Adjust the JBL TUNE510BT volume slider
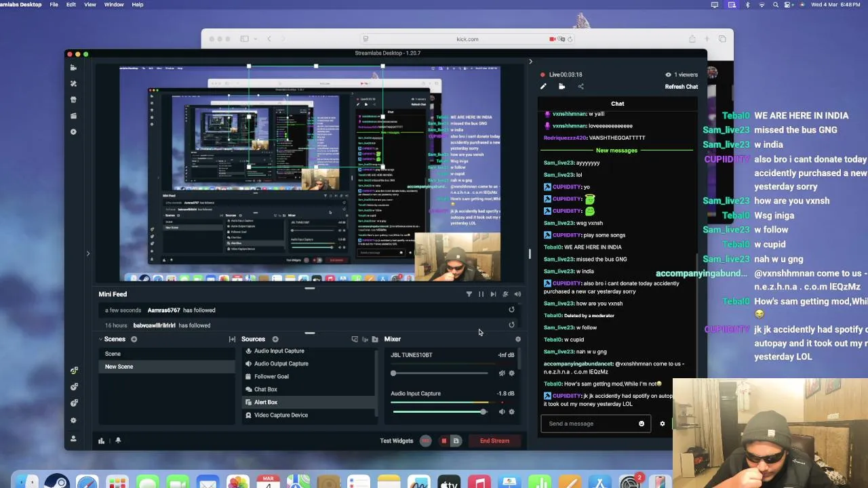Image resolution: width=868 pixels, height=488 pixels. (x=439, y=373)
